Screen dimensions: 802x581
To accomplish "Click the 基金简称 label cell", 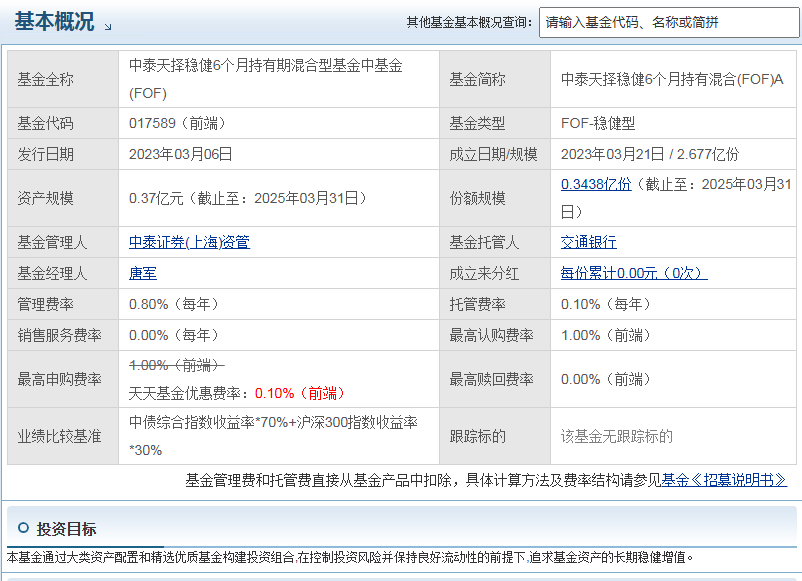I will click(495, 79).
